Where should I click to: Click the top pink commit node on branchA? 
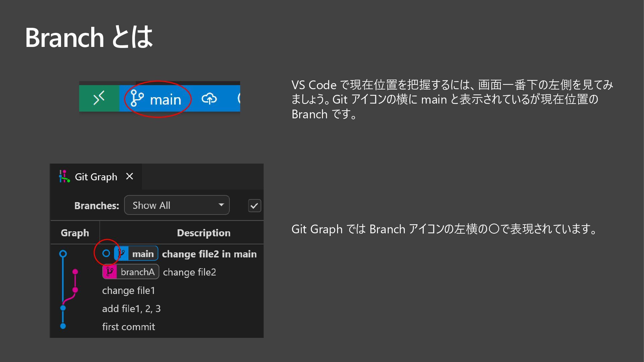pos(75,271)
